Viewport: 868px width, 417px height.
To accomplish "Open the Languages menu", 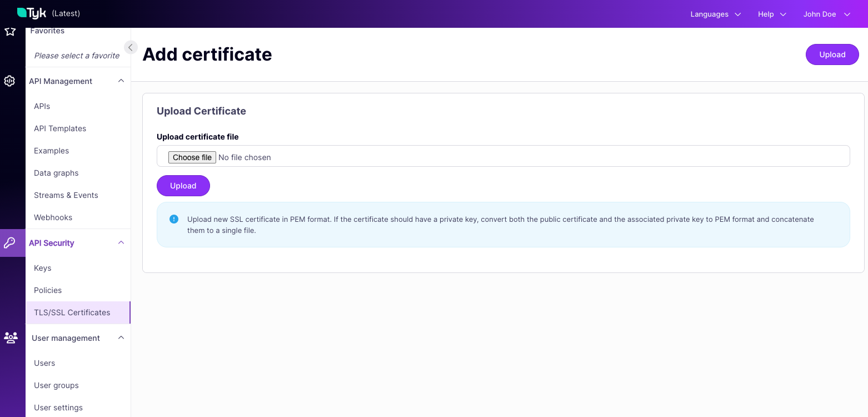I will 716,14.
